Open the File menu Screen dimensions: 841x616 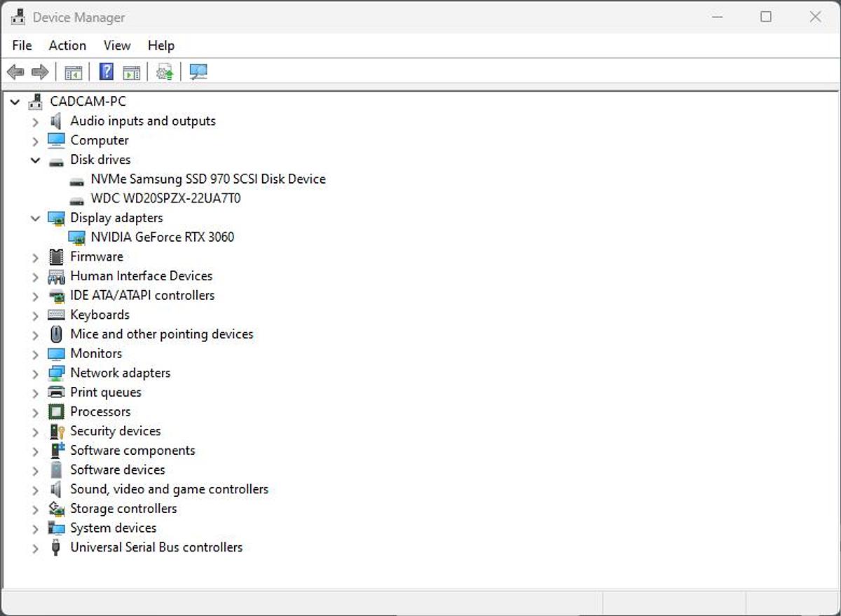[22, 46]
